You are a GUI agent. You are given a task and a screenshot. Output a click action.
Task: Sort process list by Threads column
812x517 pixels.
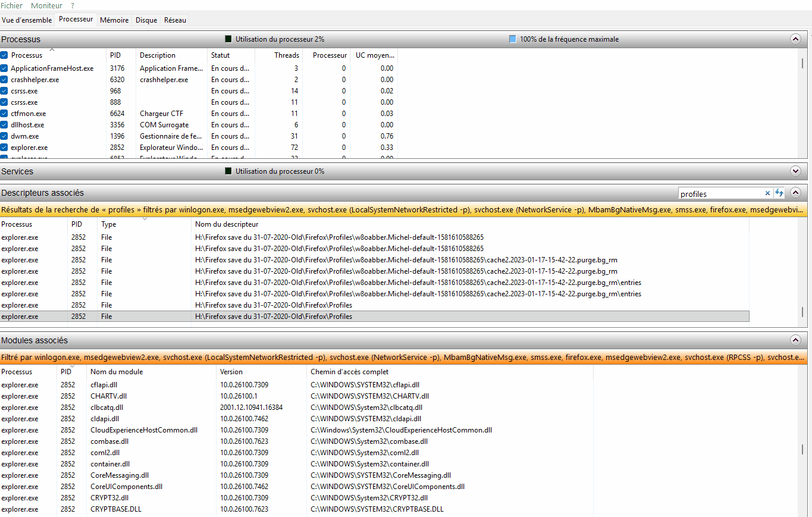click(278, 55)
